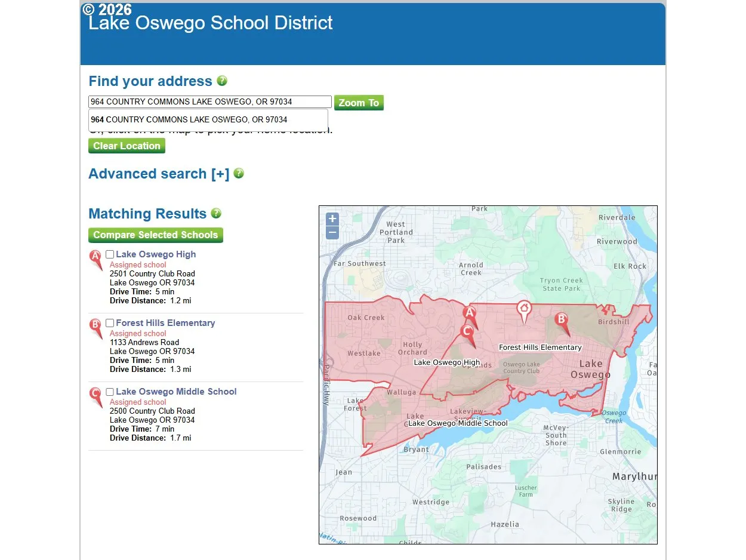Click the Forest Hills Elementary map label
The width and height of the screenshot is (746, 560).
coord(540,347)
